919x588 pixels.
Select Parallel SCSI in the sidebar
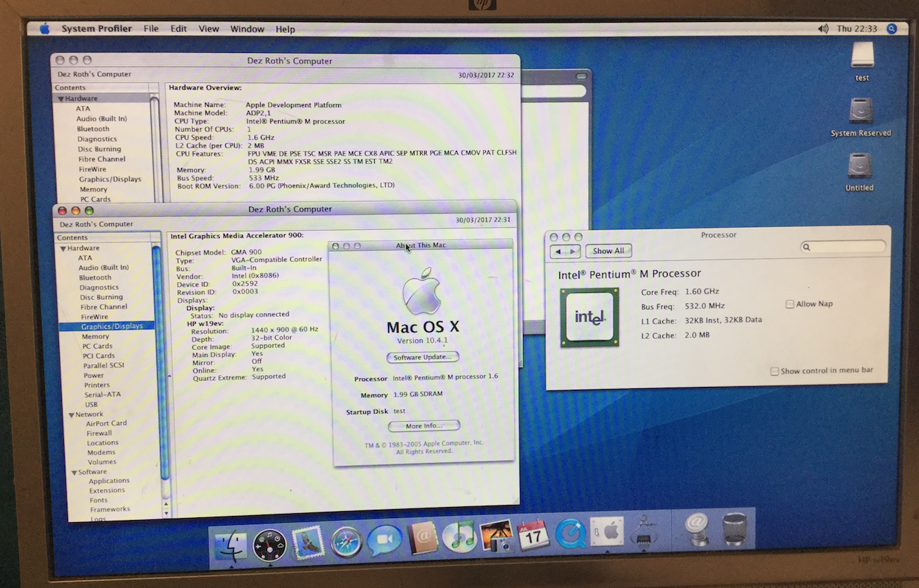[104, 366]
